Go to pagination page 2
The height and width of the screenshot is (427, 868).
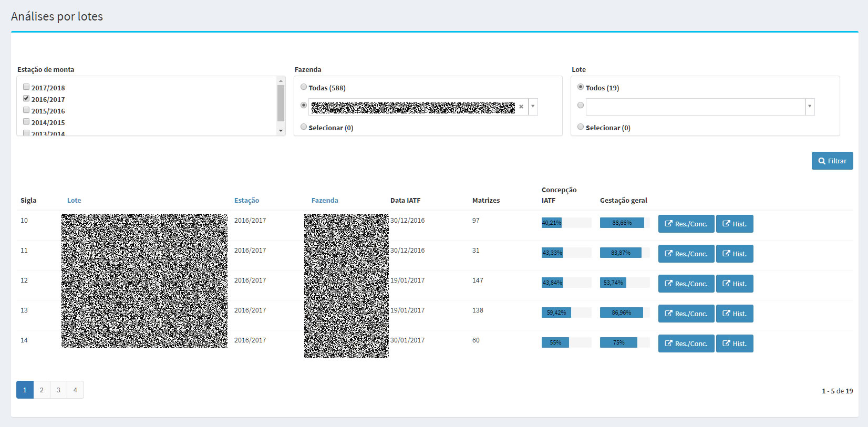pos(42,390)
